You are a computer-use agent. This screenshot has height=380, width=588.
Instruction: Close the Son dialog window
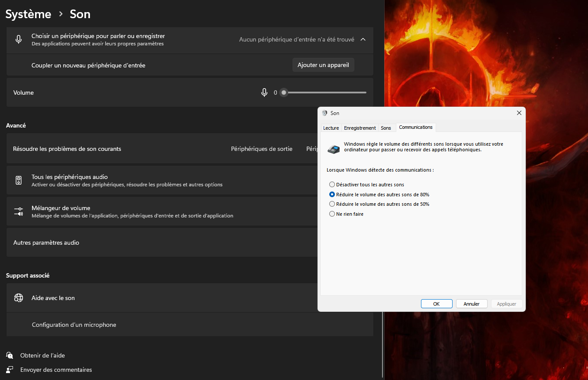(519, 113)
